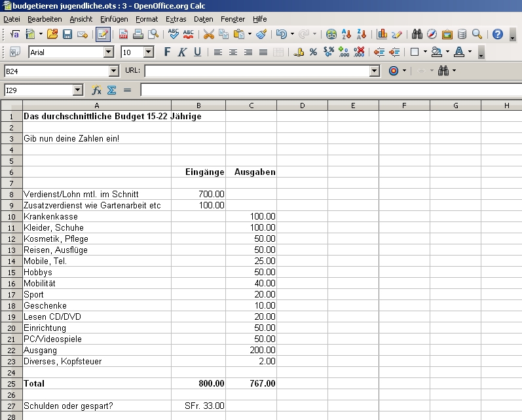Open the B24 hyperlink name dropdown

113,71
